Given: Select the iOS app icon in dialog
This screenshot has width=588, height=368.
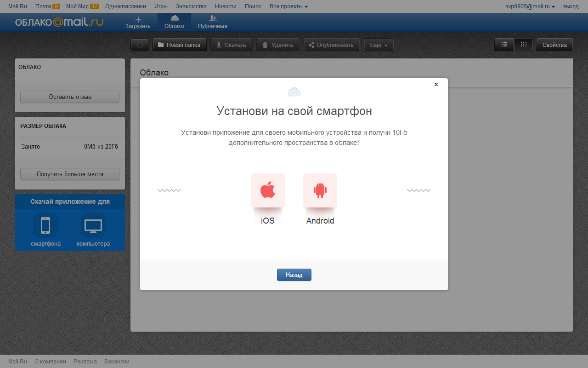Looking at the screenshot, I should (x=268, y=190).
